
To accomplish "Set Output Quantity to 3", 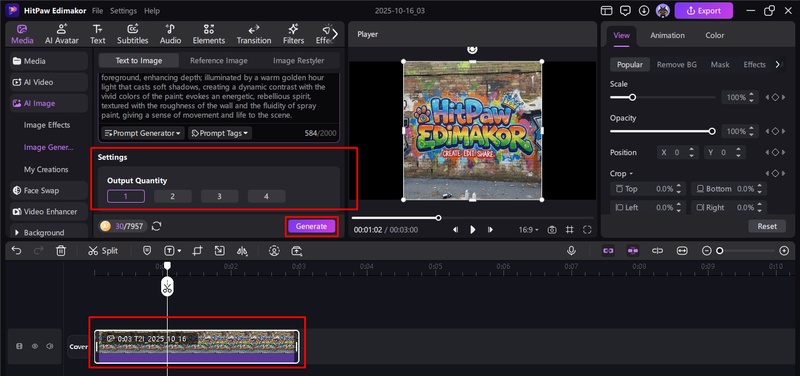I will (x=219, y=196).
